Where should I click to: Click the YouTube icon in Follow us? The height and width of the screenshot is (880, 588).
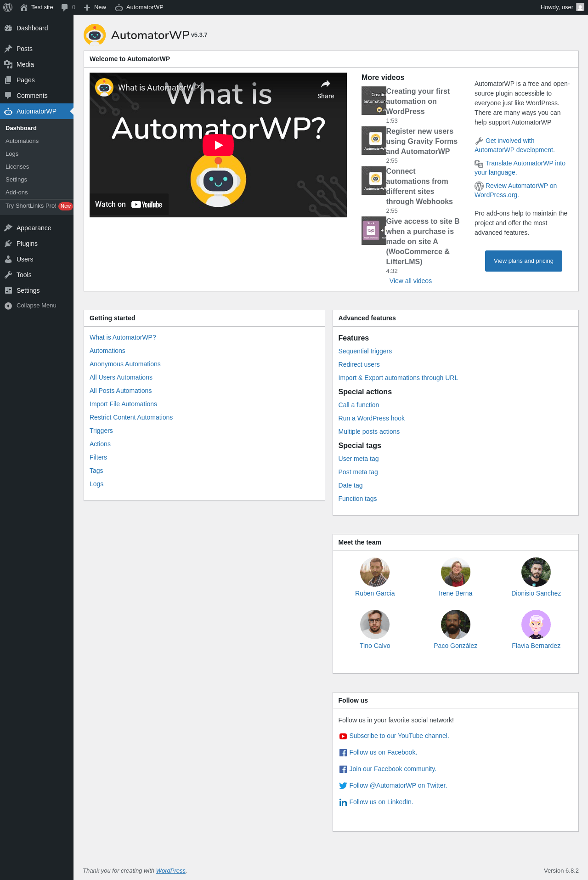[343, 736]
